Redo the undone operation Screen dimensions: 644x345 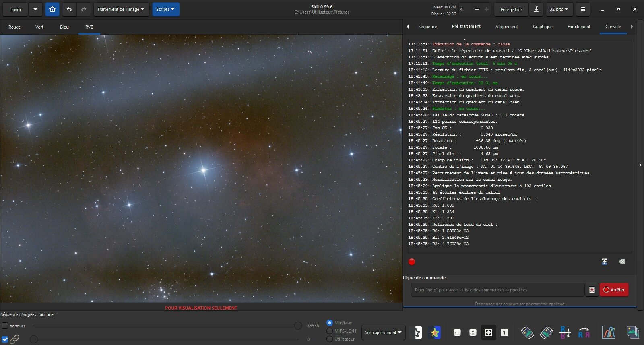[84, 9]
